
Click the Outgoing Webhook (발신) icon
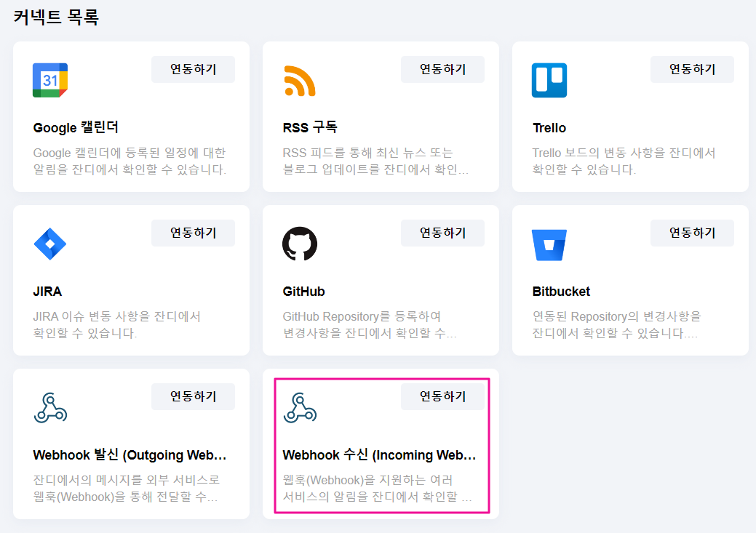point(50,407)
